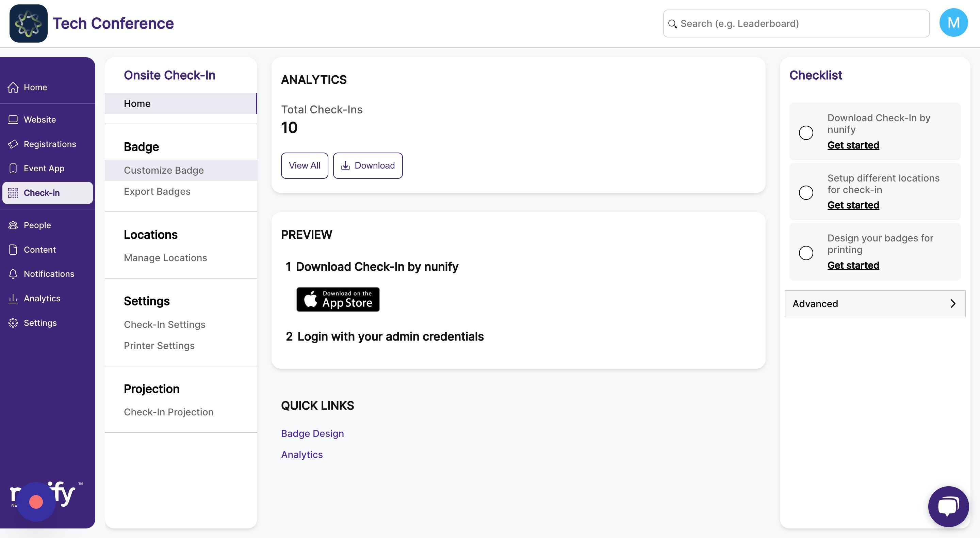Open Analytics bar chart icon in sidebar
The width and height of the screenshot is (980, 538).
(x=13, y=298)
